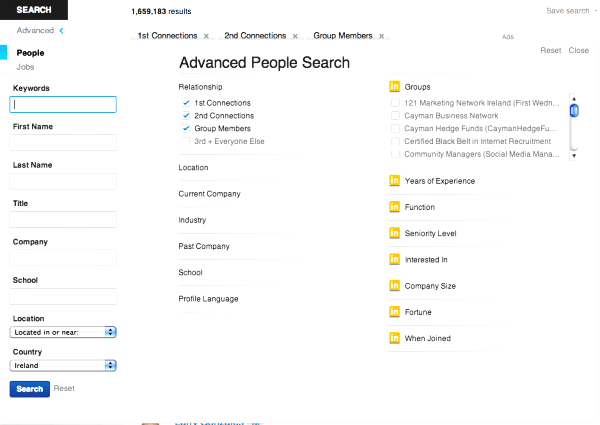Check the 121 Marketing Network Ireland group
This screenshot has width=600, height=425.
395,103
